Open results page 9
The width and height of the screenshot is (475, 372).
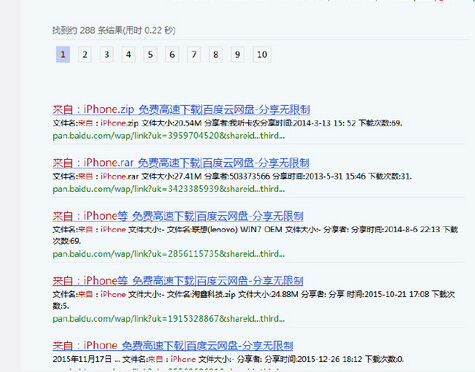[x=237, y=54]
